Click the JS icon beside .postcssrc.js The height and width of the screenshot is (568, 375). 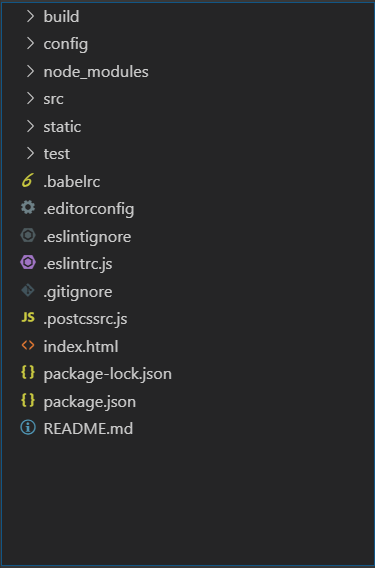[28, 317]
